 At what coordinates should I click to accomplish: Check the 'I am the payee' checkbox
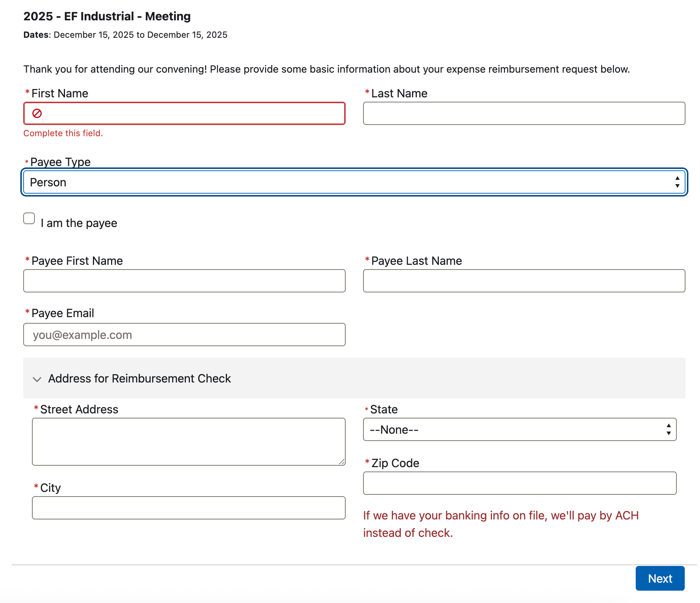[29, 218]
